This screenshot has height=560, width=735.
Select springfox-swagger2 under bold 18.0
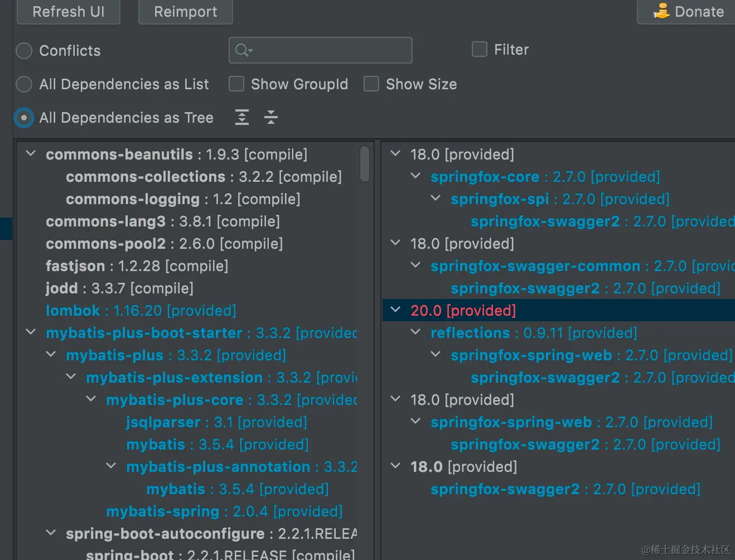(x=565, y=489)
